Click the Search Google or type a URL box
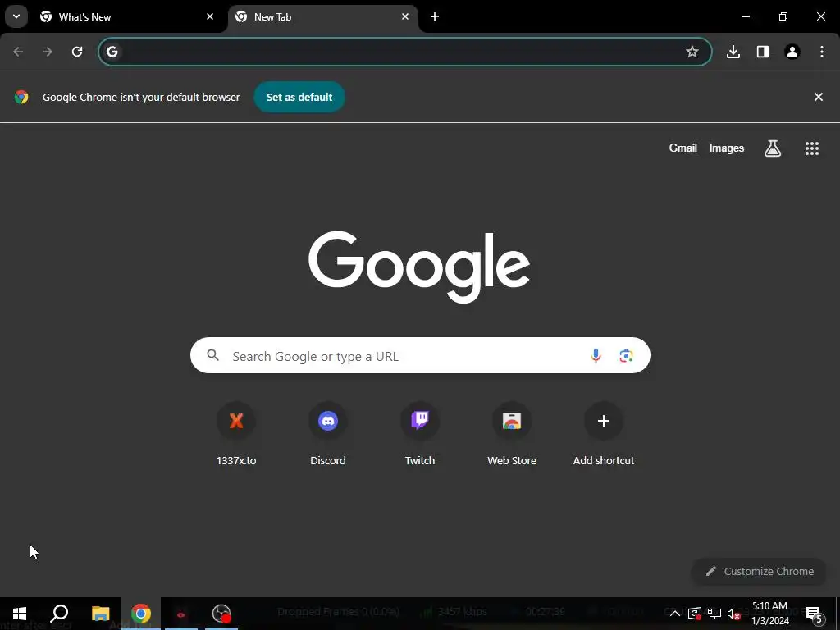 tap(420, 355)
